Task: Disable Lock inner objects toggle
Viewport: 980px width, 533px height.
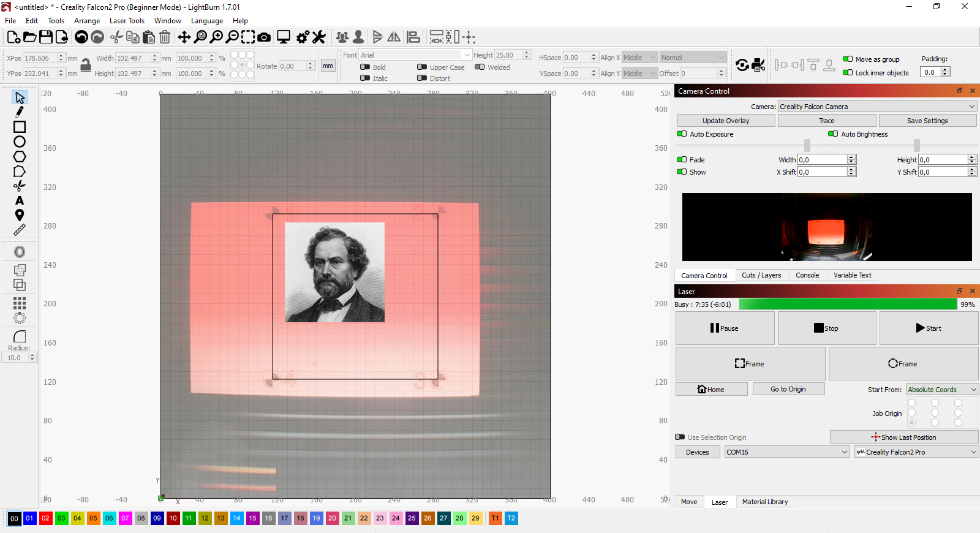Action: (x=848, y=73)
